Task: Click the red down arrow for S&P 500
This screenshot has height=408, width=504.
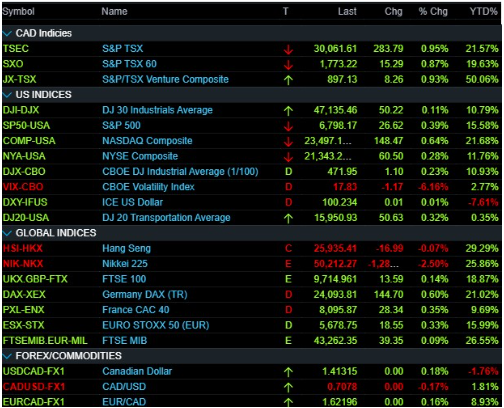Action: point(288,126)
